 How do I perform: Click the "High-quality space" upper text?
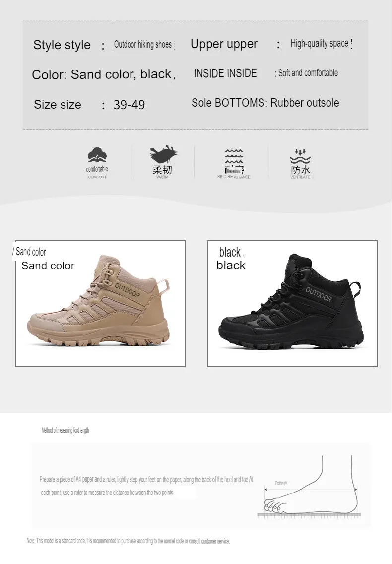320,44
